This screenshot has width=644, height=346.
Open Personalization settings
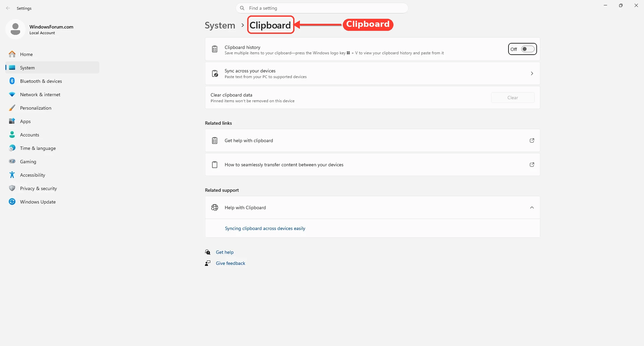(x=52, y=108)
